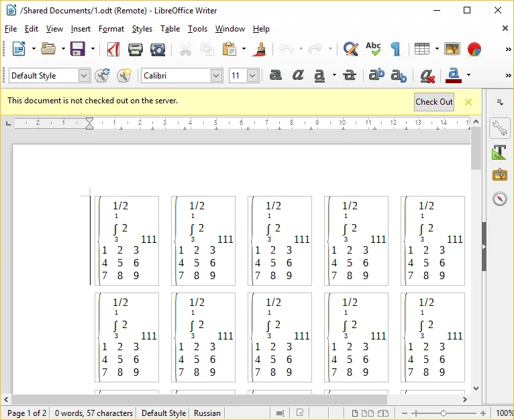
Task: Click the Paste clipboard icon
Action: (x=229, y=49)
